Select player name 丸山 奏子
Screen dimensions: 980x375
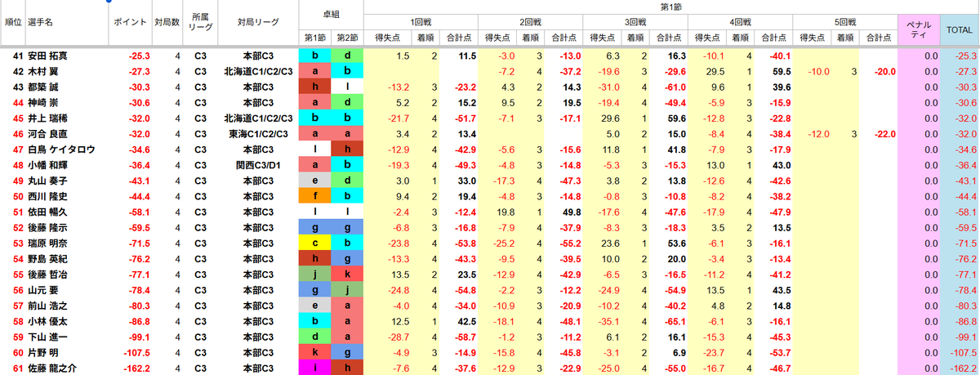pos(47,180)
